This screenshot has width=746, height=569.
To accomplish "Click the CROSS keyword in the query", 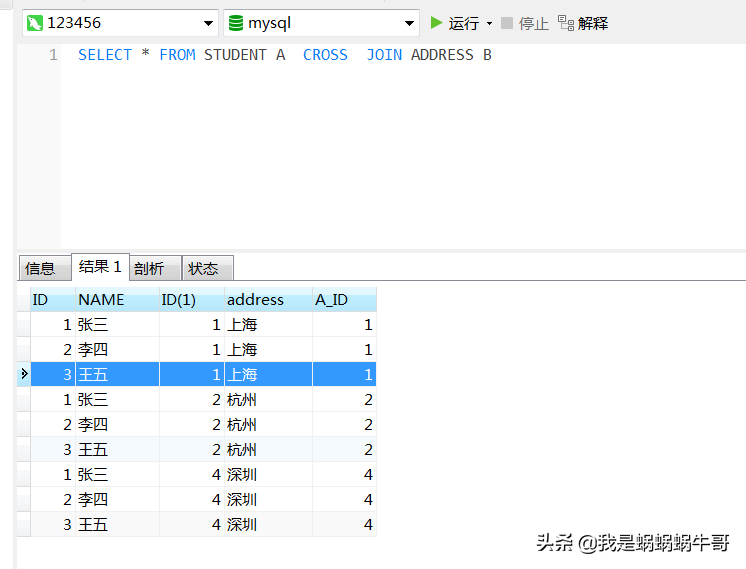I will (x=325, y=55).
